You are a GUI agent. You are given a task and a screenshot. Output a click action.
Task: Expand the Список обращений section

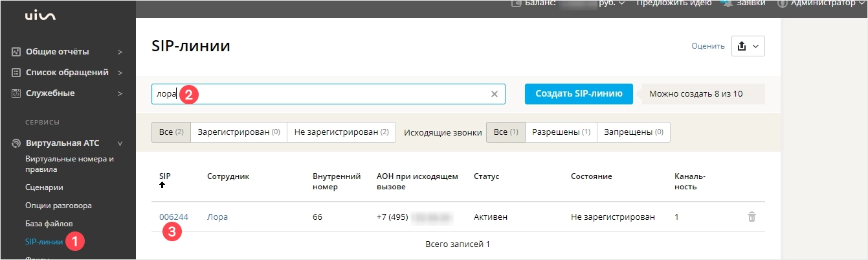point(120,73)
